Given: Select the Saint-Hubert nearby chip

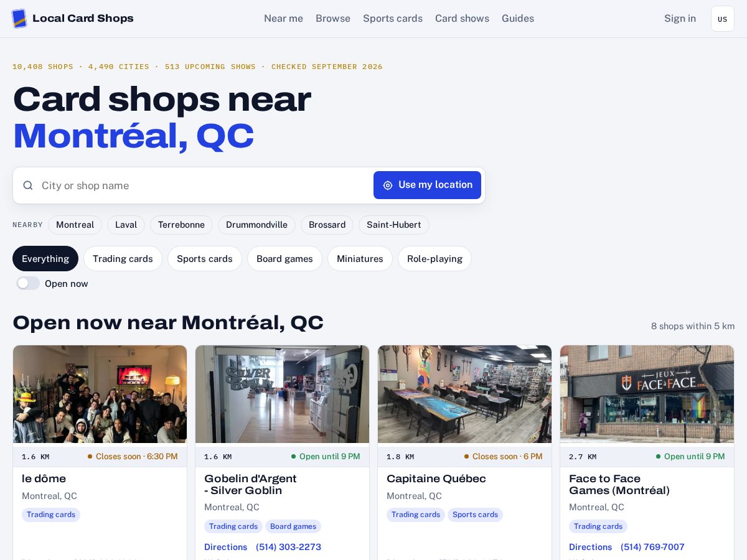Looking at the screenshot, I should [x=393, y=225].
